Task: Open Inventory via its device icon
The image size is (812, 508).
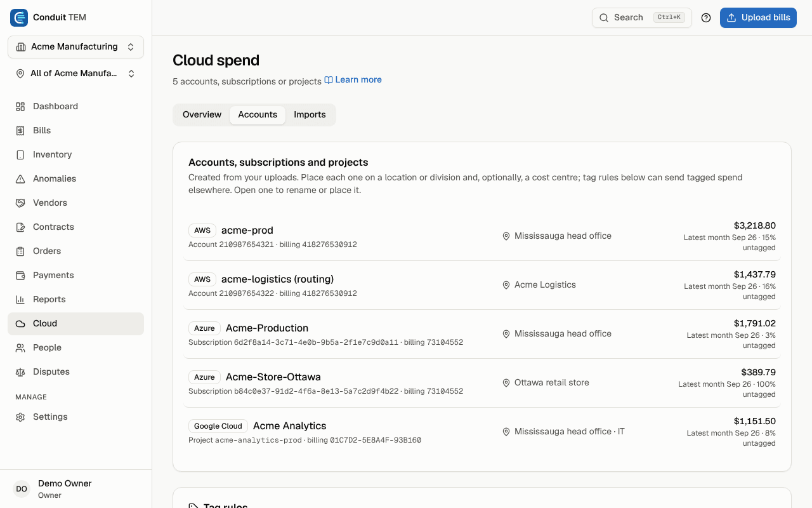Action: [20, 155]
